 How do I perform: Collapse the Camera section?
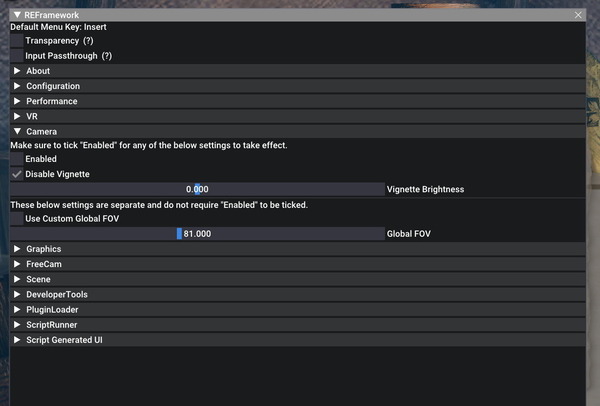[298, 132]
